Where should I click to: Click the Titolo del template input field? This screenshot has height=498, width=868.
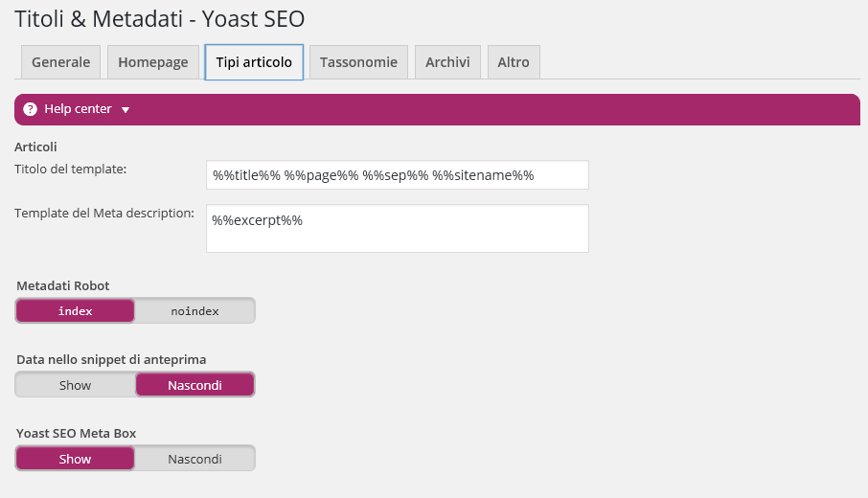(398, 175)
